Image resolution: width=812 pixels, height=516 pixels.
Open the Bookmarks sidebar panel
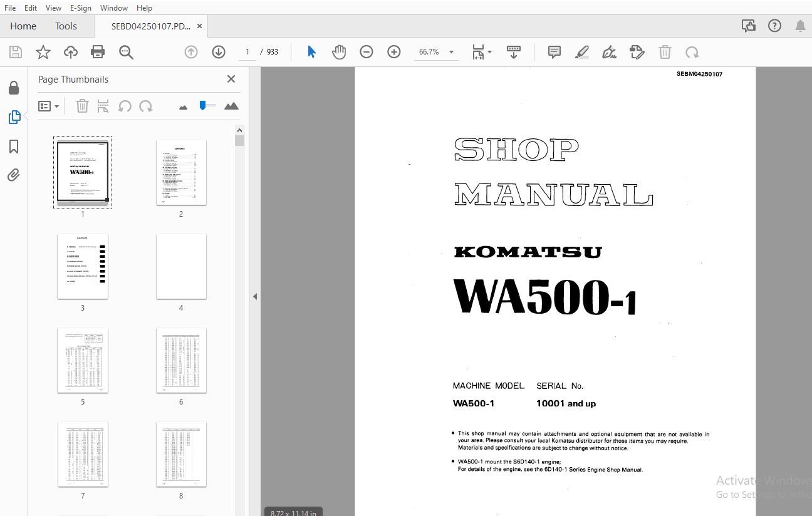click(x=14, y=147)
